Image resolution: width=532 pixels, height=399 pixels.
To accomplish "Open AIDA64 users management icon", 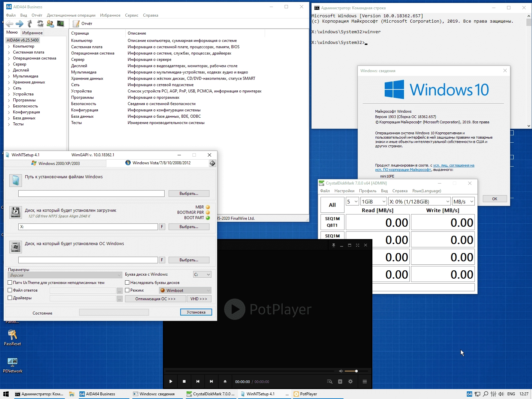I will [50, 24].
